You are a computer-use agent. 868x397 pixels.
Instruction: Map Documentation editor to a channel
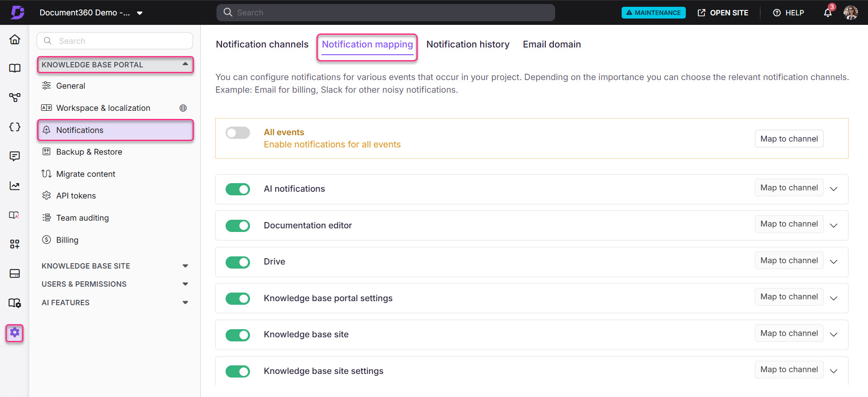(x=789, y=224)
